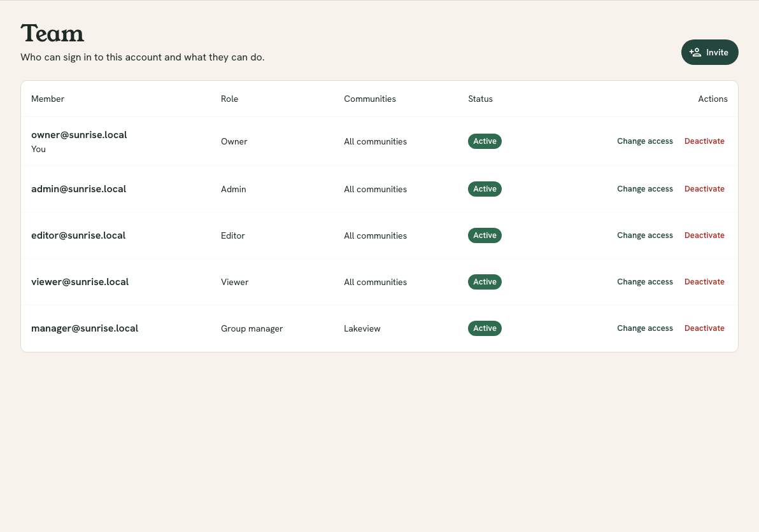Select the manager@sunrise.local member name
Screen dimensions: 759x532
[x=85, y=328]
